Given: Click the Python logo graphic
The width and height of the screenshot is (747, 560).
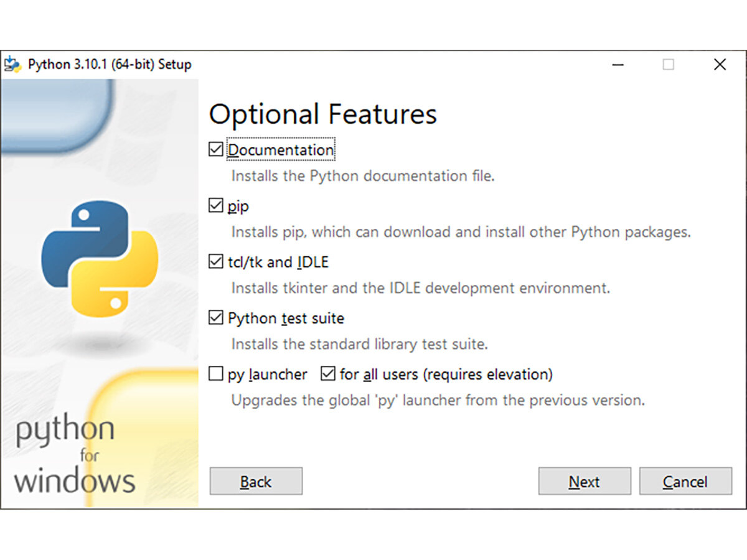Looking at the screenshot, I should 100,259.
